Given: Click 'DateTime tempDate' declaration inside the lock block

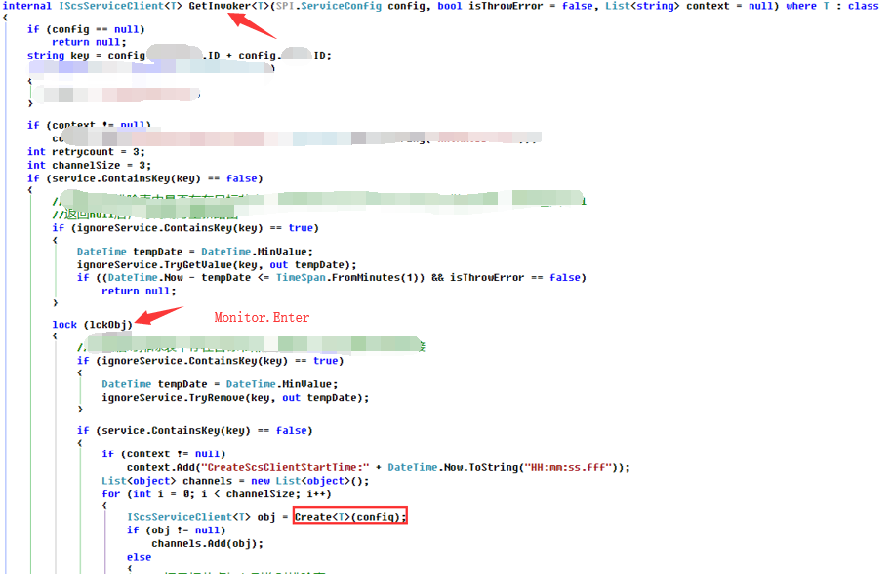Looking at the screenshot, I should (x=220, y=384).
